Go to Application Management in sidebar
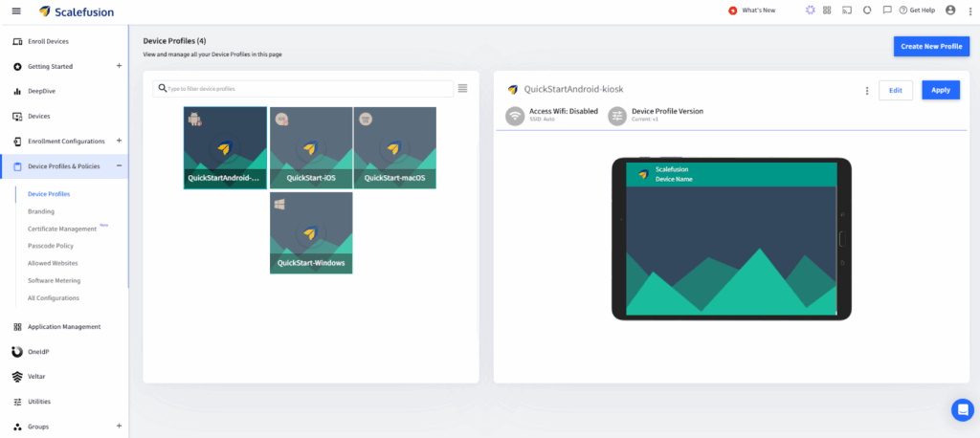Screen dimensions: 980x438 click(x=64, y=326)
